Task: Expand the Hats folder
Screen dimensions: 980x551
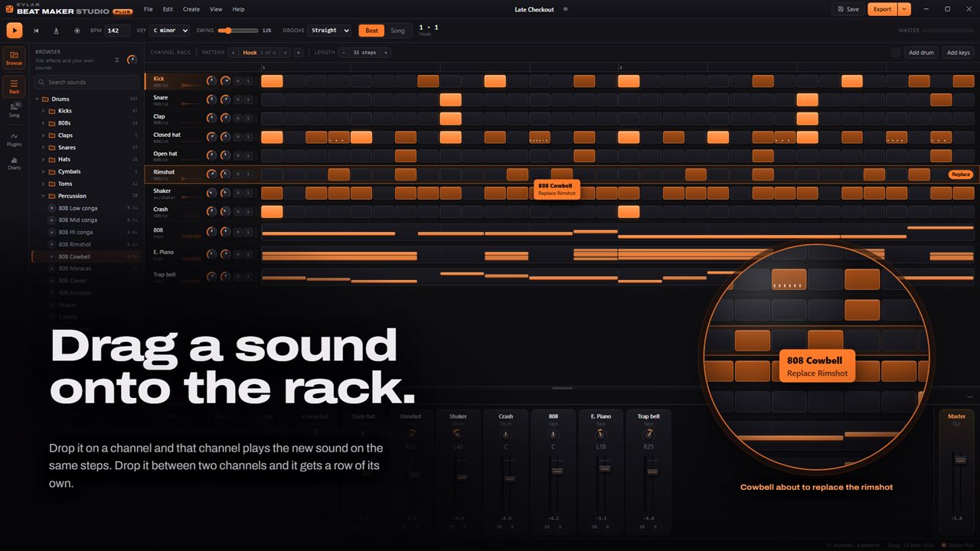Action: click(44, 159)
